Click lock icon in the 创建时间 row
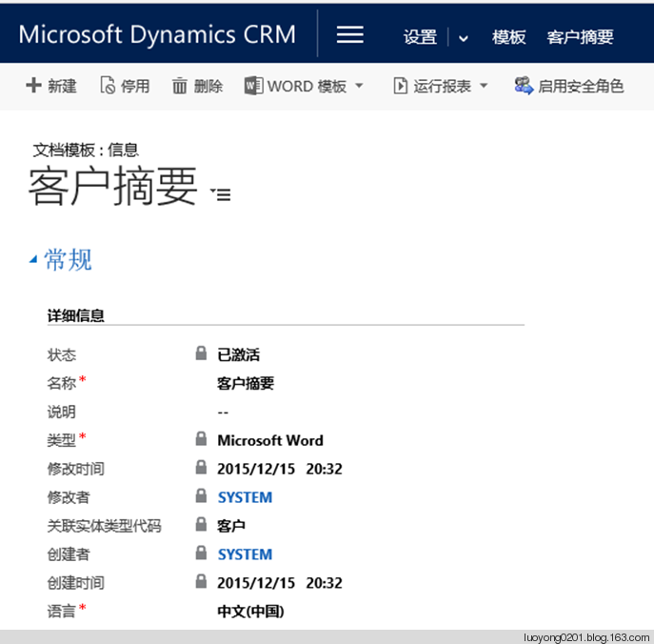This screenshot has width=654, height=644. click(x=201, y=581)
